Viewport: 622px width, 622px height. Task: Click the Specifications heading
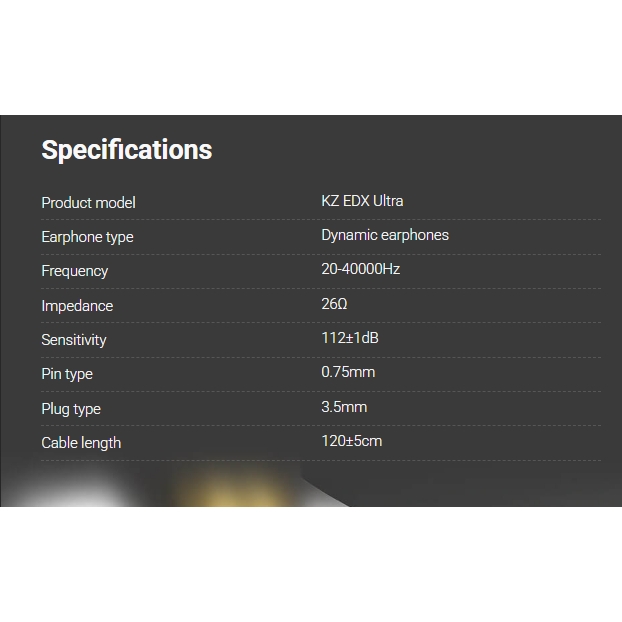coord(127,150)
